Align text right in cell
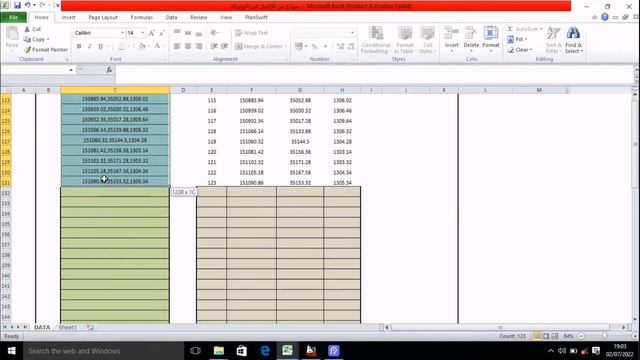640x360 pixels. coord(199,46)
